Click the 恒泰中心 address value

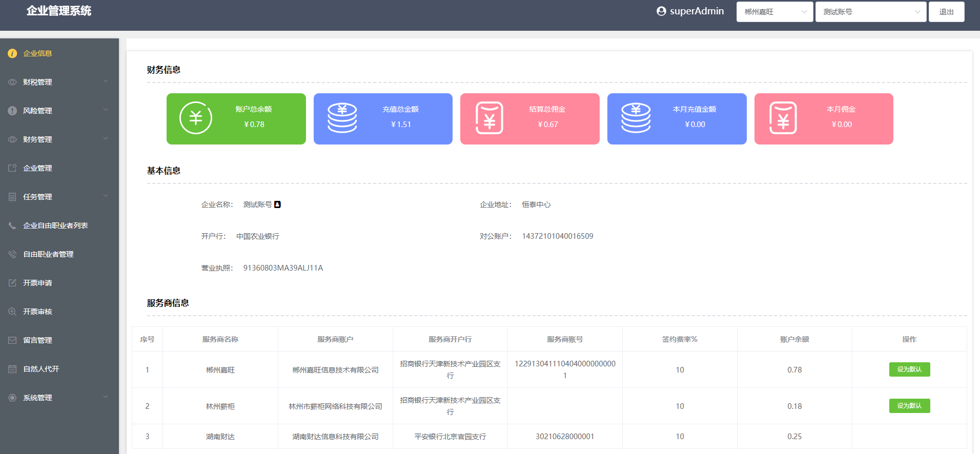(536, 204)
